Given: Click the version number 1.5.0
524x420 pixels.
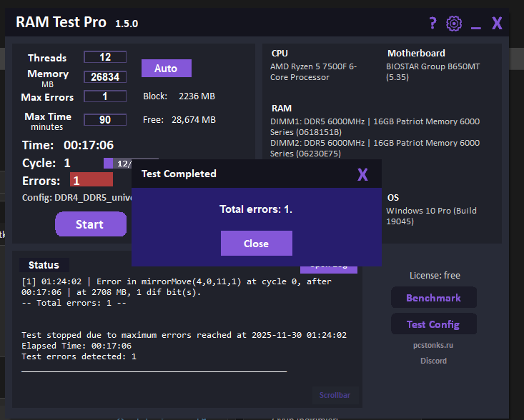Looking at the screenshot, I should 127,24.
